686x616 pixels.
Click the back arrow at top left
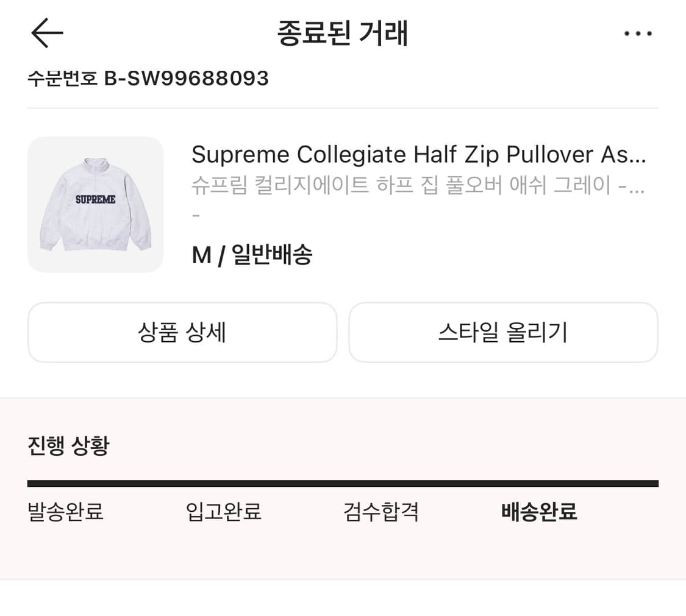click(46, 34)
